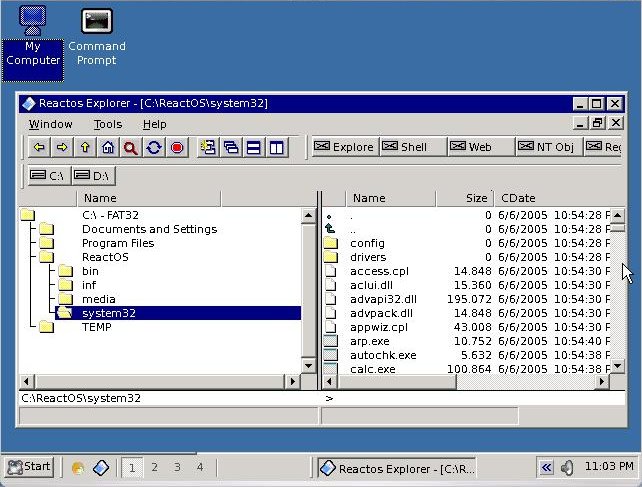Viewport: 642px width, 487px height.
Task: Click the Size column header
Action: [464, 198]
